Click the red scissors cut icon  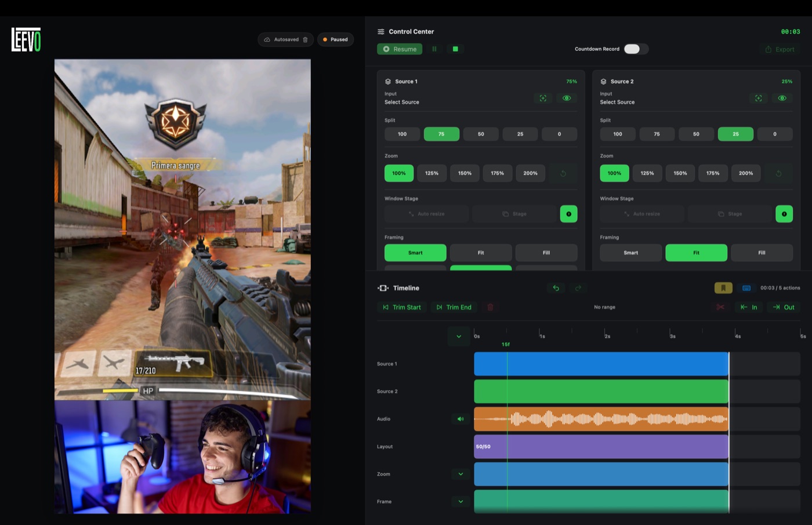point(720,307)
